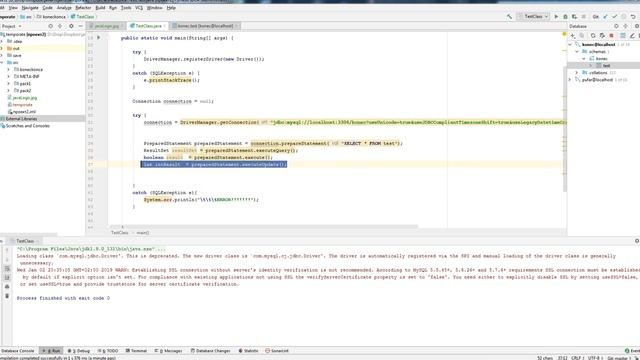
Task: Add a new data source in Database panel
Action: [573, 36]
